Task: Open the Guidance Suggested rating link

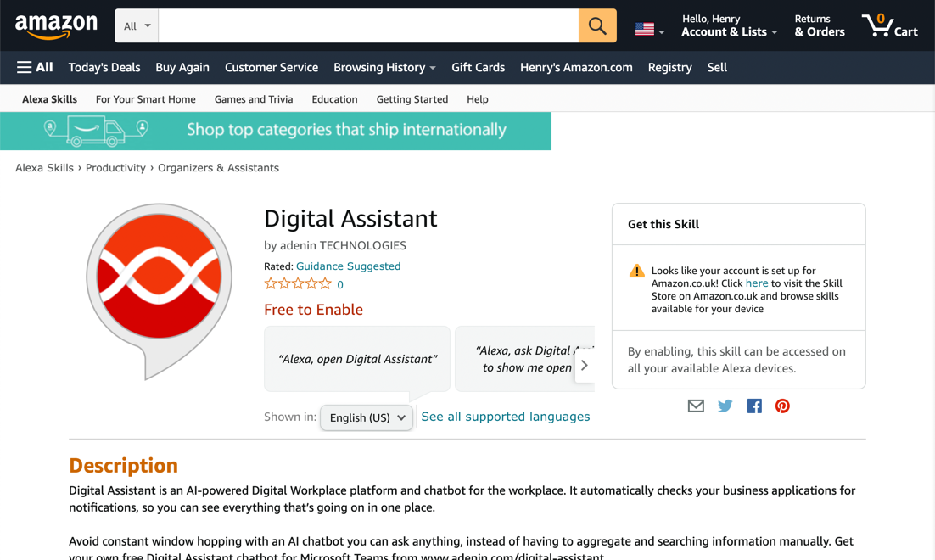Action: point(348,266)
